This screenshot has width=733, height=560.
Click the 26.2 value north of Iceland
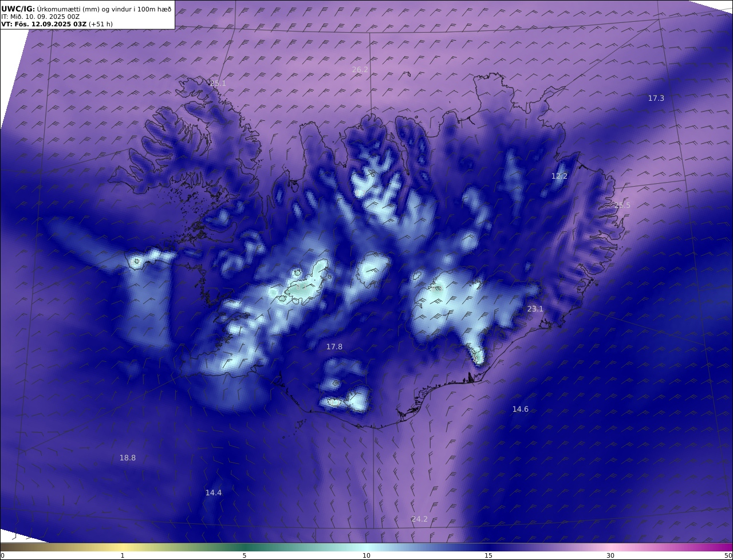(360, 70)
